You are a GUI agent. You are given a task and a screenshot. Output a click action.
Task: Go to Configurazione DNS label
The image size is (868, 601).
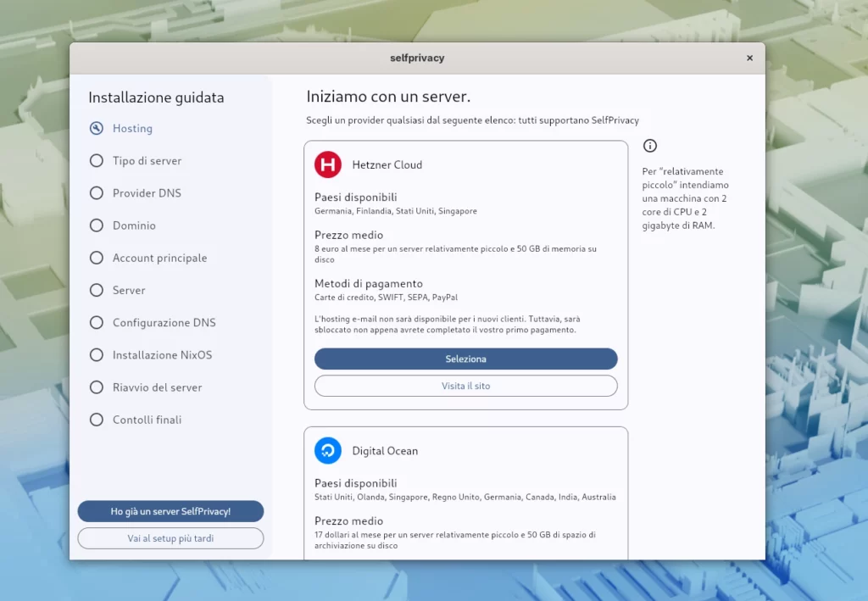tap(164, 323)
